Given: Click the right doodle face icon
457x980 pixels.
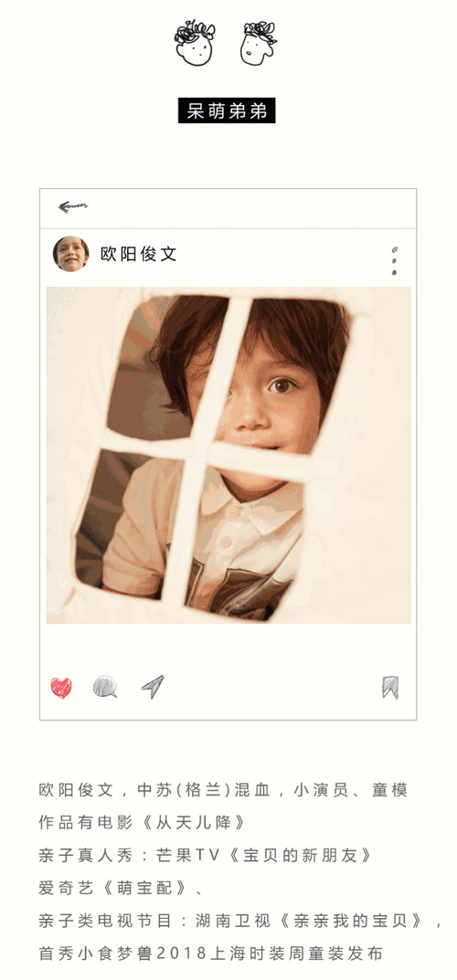Looking at the screenshot, I should 259,43.
